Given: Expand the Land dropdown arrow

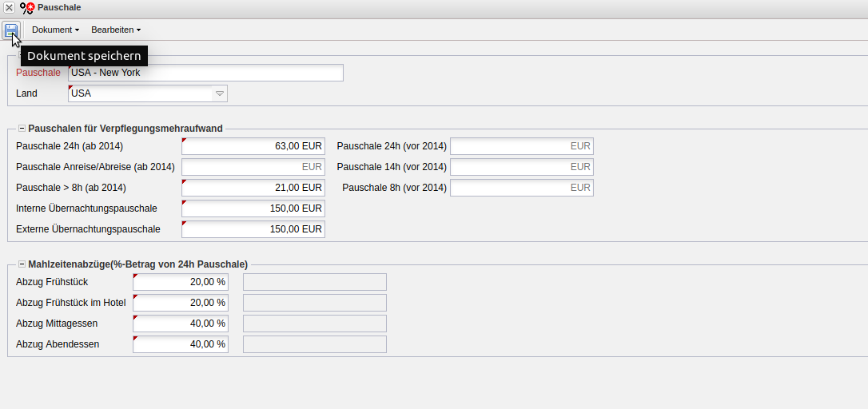Looking at the screenshot, I should point(219,93).
